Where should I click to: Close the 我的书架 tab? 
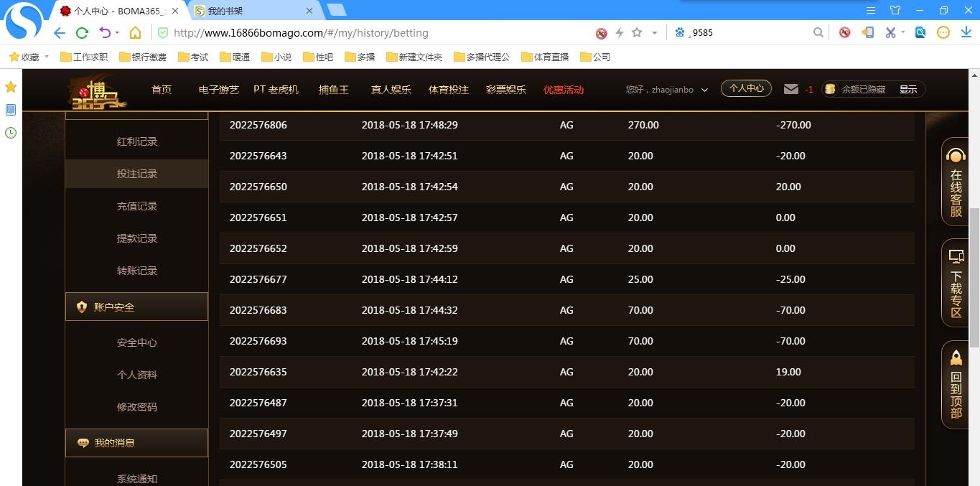pyautogui.click(x=309, y=11)
